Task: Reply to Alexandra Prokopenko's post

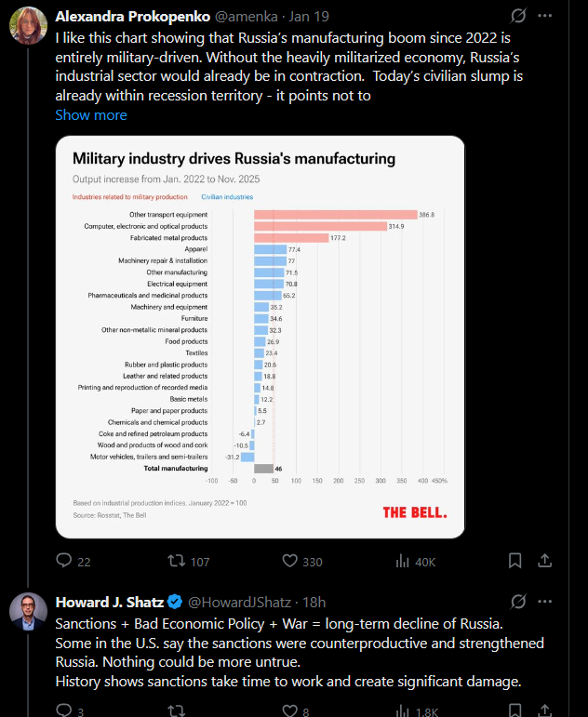Action: (64, 561)
